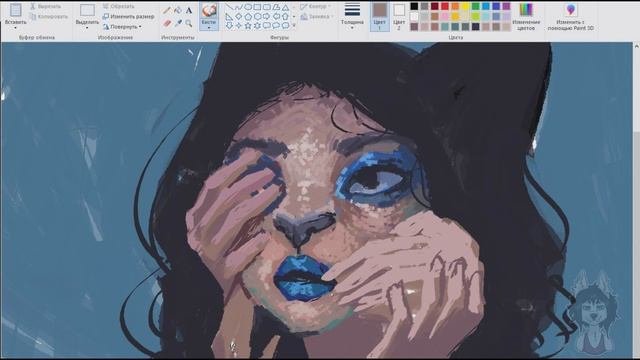
Task: Select the Pencil tool
Action: tap(167, 11)
